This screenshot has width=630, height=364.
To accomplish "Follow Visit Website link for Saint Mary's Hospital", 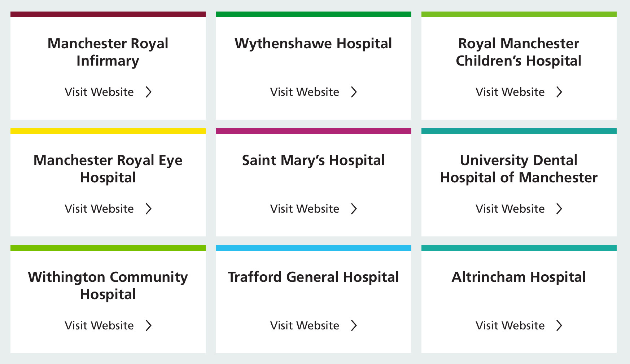I will coord(305,209).
